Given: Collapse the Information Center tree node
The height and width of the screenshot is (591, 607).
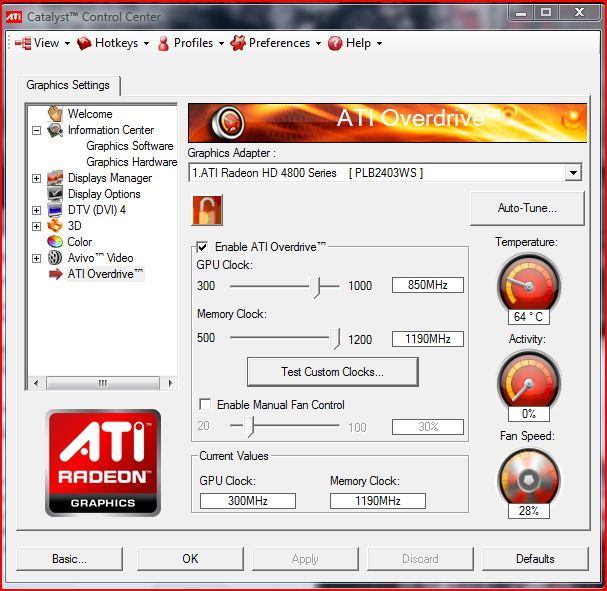Looking at the screenshot, I should 36,130.
